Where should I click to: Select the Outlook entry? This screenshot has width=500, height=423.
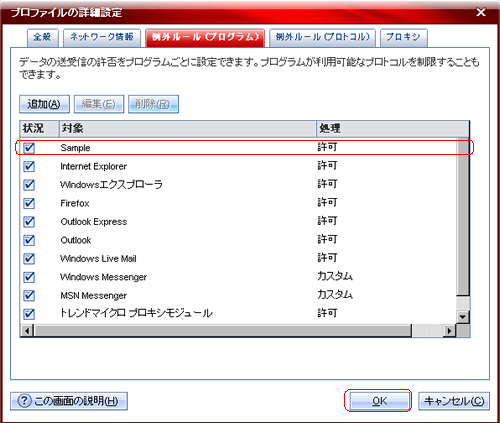tap(76, 240)
